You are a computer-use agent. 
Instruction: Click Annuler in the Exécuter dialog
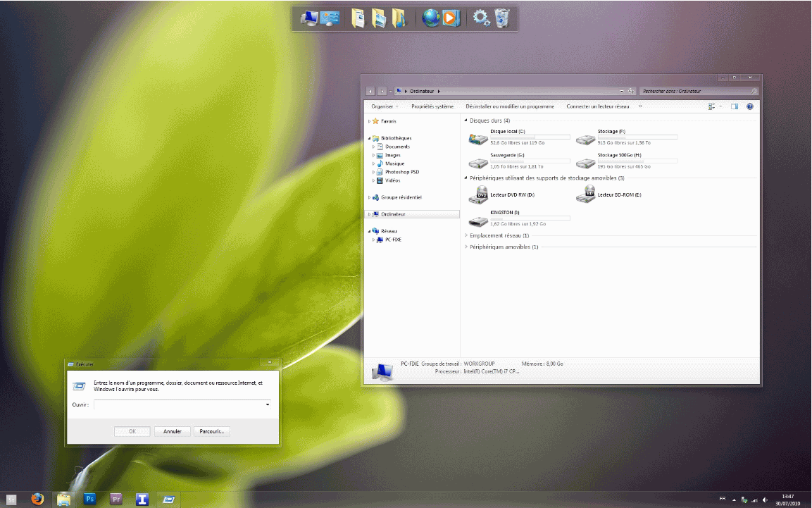coord(173,431)
